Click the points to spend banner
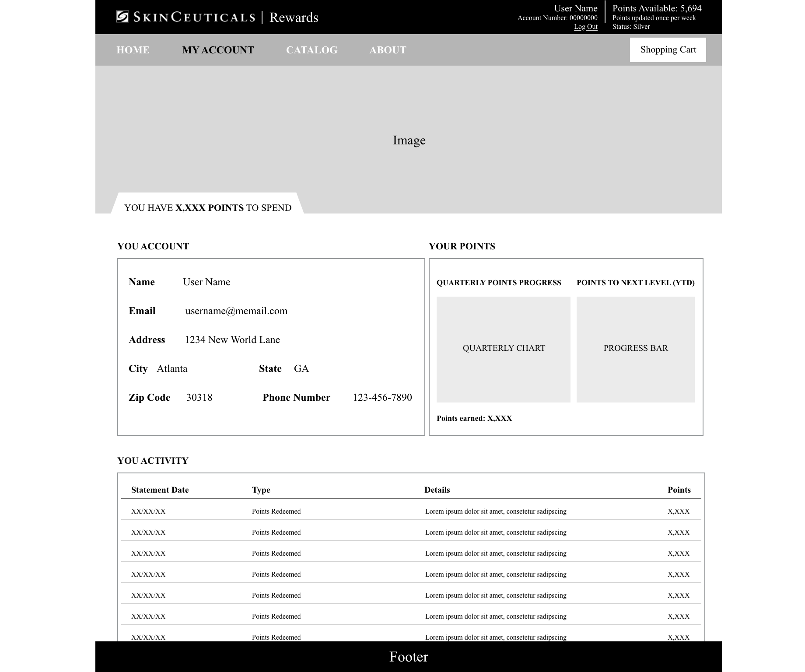Screen dimensions: 805x672 208,208
